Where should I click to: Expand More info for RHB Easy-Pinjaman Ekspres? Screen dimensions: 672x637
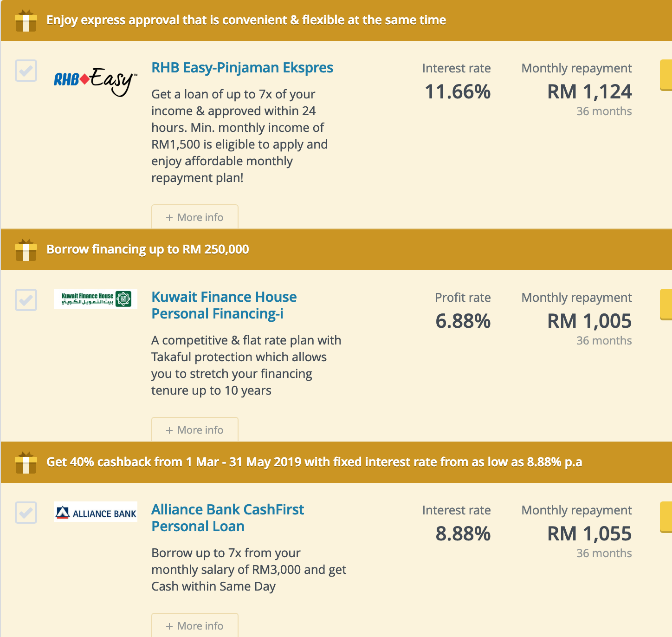pos(195,217)
